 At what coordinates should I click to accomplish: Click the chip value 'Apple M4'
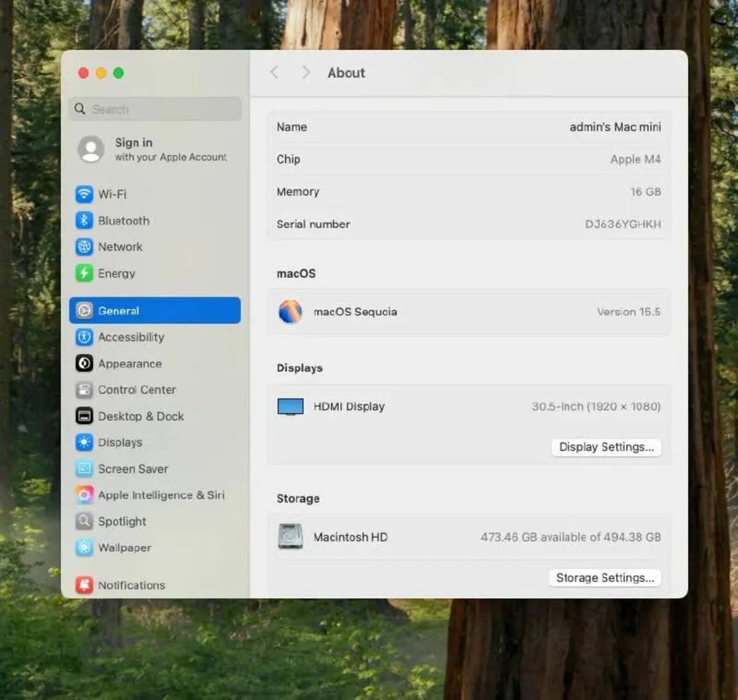(x=635, y=160)
